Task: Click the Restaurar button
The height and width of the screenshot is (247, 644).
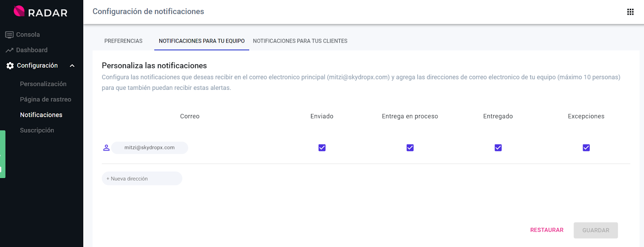Action: coord(547,230)
